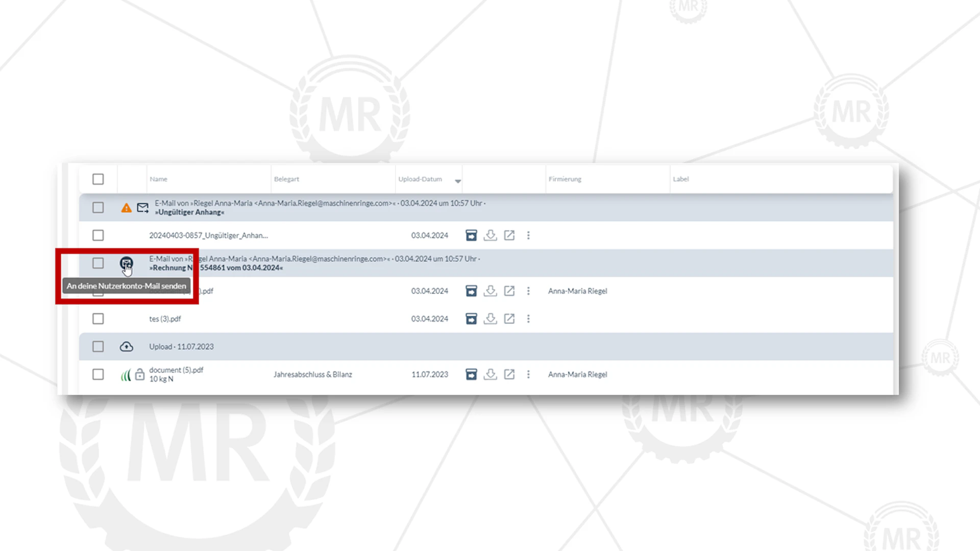Viewport: 980px width, 551px height.
Task: Click the Label column header
Action: (x=680, y=179)
